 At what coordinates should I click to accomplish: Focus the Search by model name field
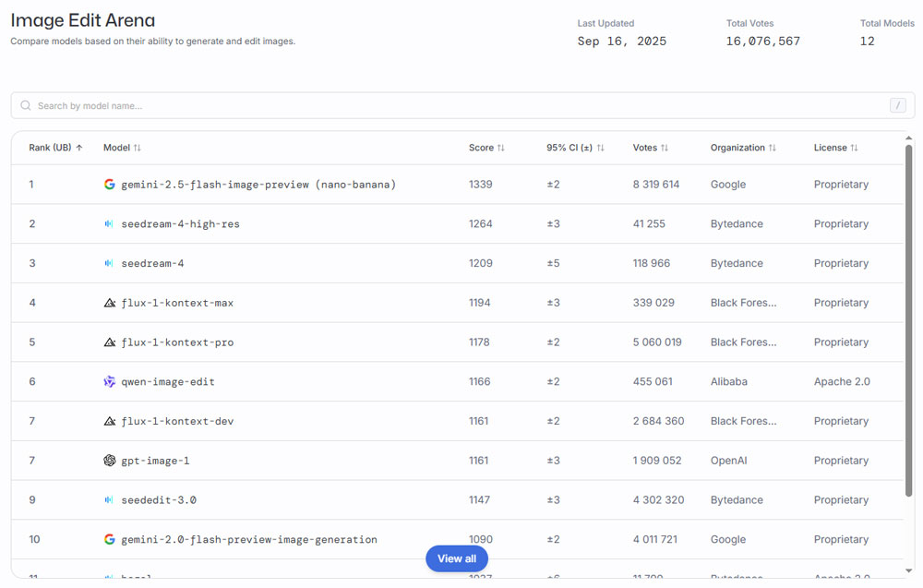coord(462,106)
